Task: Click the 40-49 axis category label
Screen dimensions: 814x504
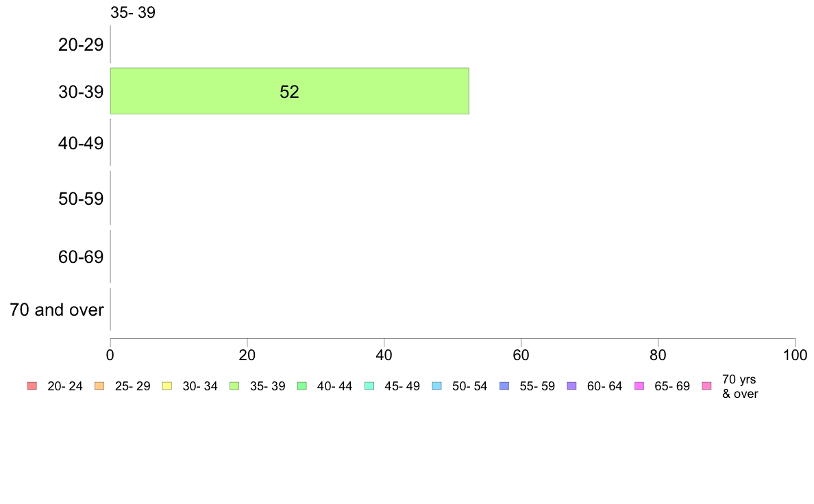Action: (81, 143)
